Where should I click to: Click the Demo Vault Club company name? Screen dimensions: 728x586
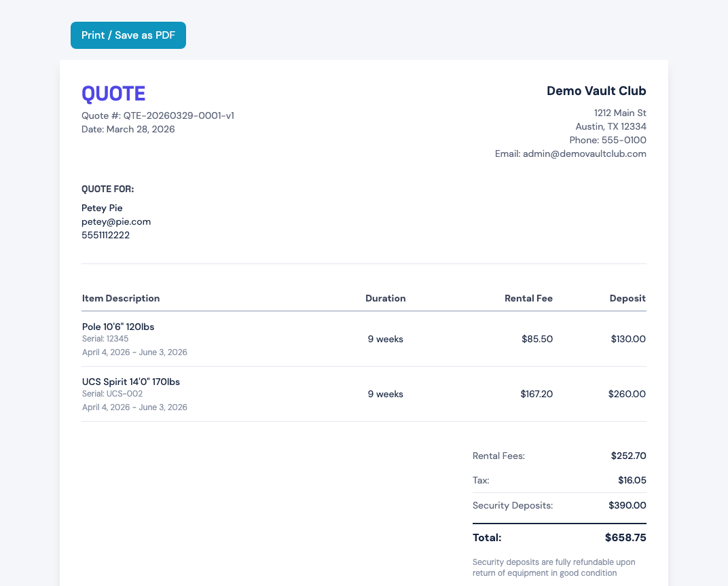click(x=596, y=91)
